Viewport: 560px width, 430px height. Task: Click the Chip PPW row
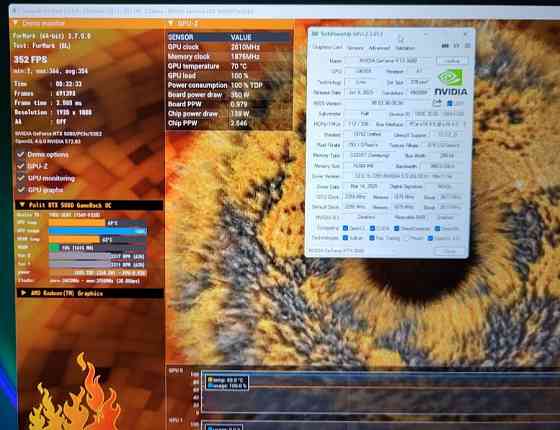click(x=229, y=123)
